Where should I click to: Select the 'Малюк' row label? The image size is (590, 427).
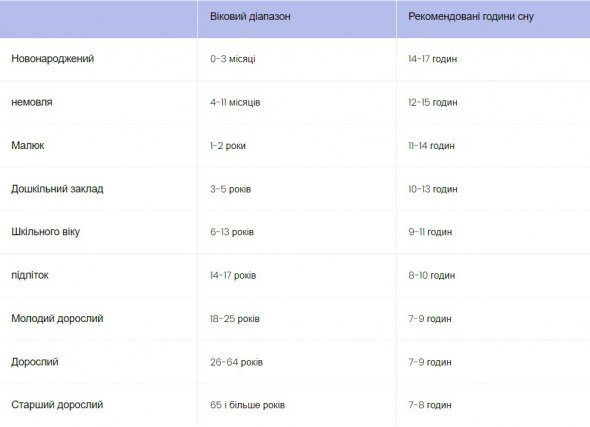pos(28,145)
